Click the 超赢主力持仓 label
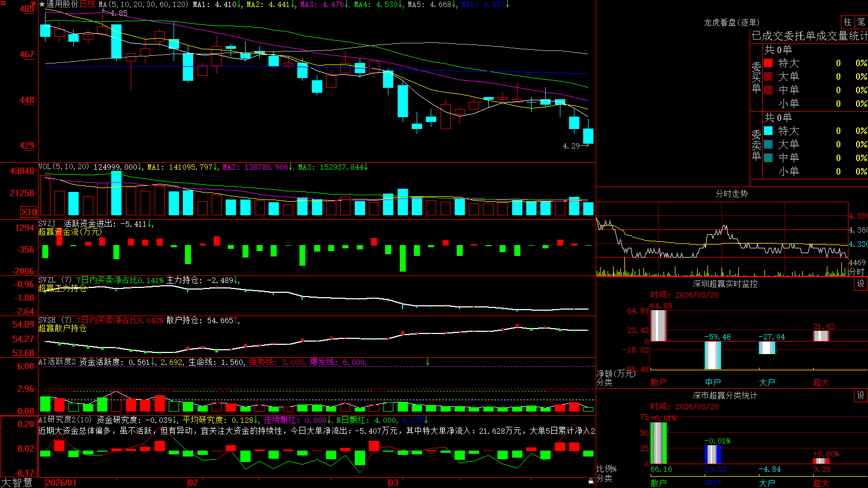This screenshot has width=868, height=488. tap(62, 288)
